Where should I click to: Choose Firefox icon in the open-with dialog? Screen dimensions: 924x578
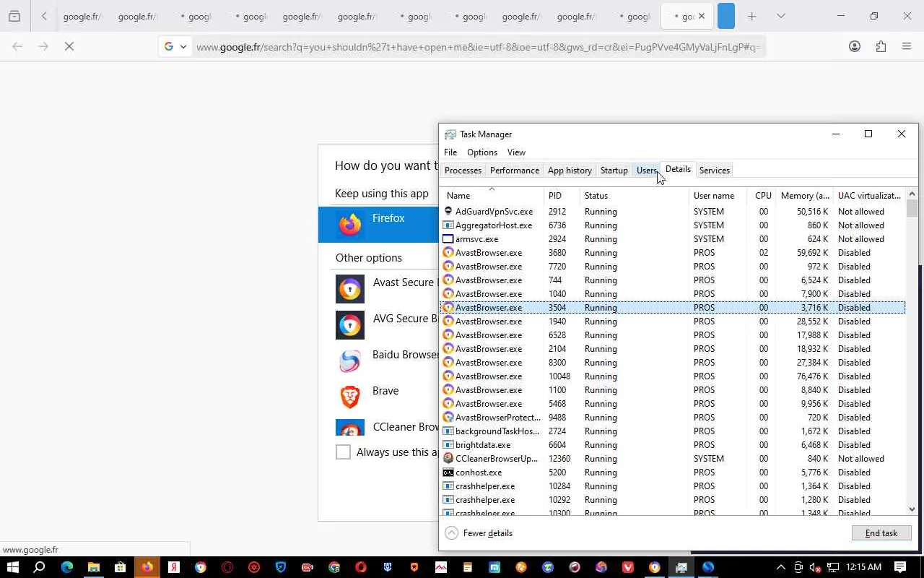coord(350,225)
